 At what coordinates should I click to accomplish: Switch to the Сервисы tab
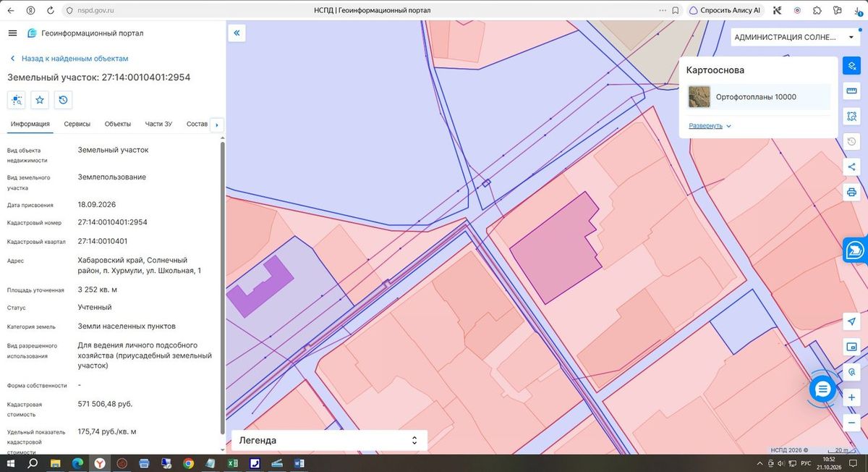click(77, 124)
